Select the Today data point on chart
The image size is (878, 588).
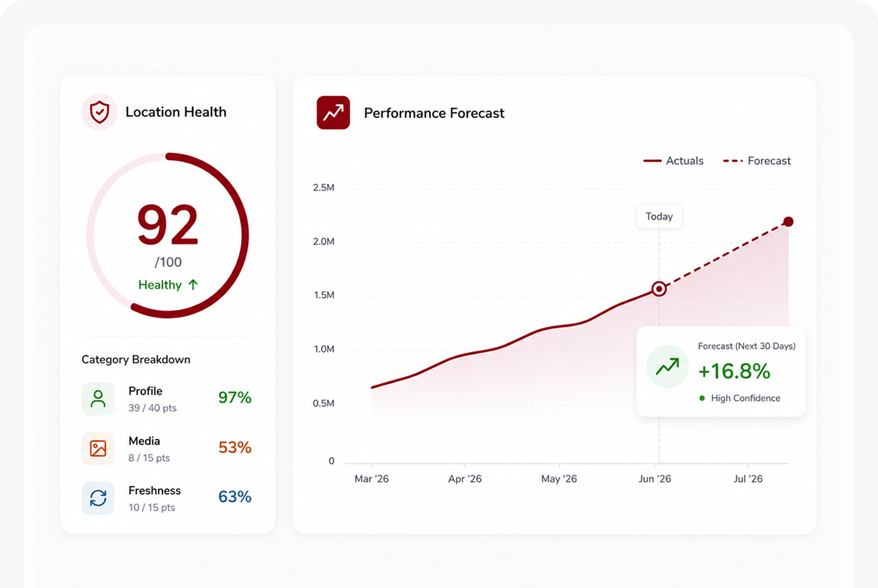[659, 289]
